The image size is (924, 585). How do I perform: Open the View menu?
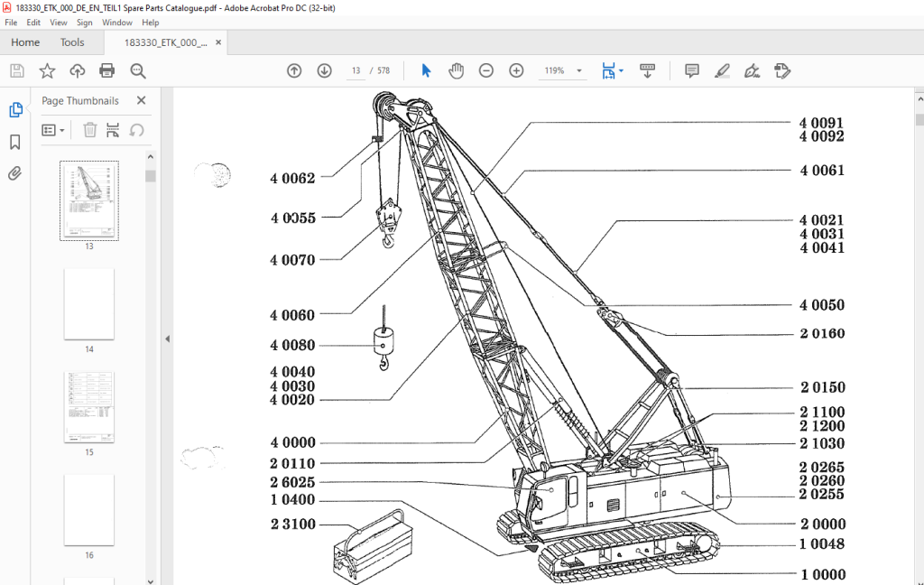(59, 23)
